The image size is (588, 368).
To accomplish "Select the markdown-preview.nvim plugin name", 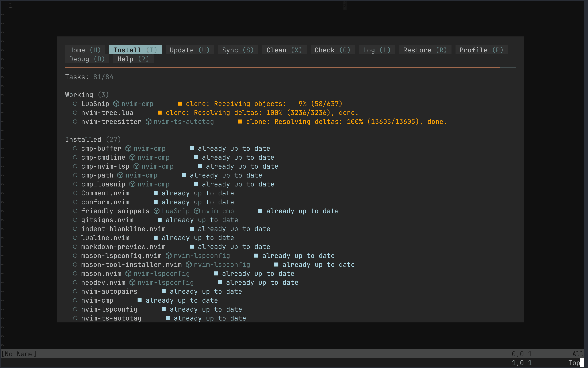I will point(123,247).
